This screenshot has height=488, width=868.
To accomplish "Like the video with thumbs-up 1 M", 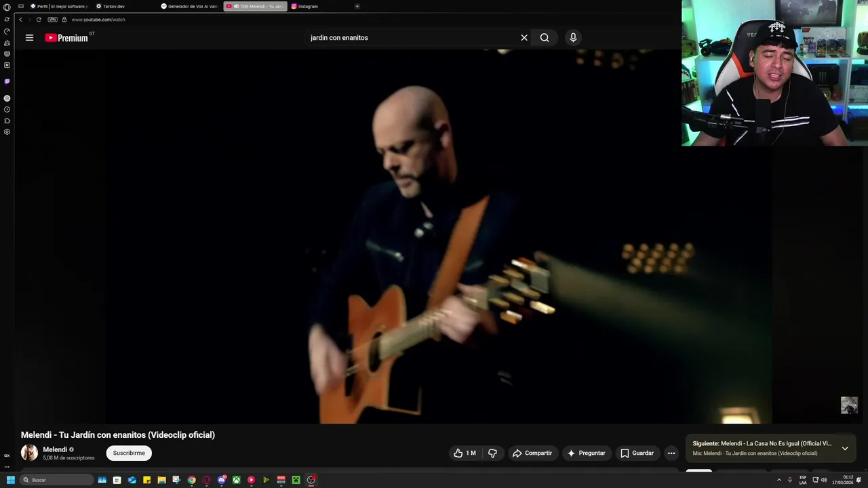I will click(465, 453).
